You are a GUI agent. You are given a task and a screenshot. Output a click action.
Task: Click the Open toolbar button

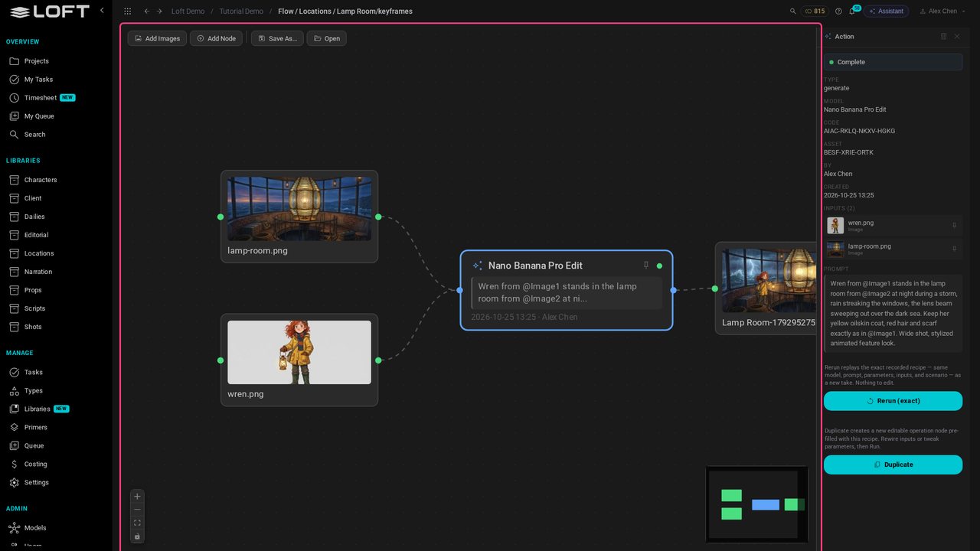click(326, 38)
